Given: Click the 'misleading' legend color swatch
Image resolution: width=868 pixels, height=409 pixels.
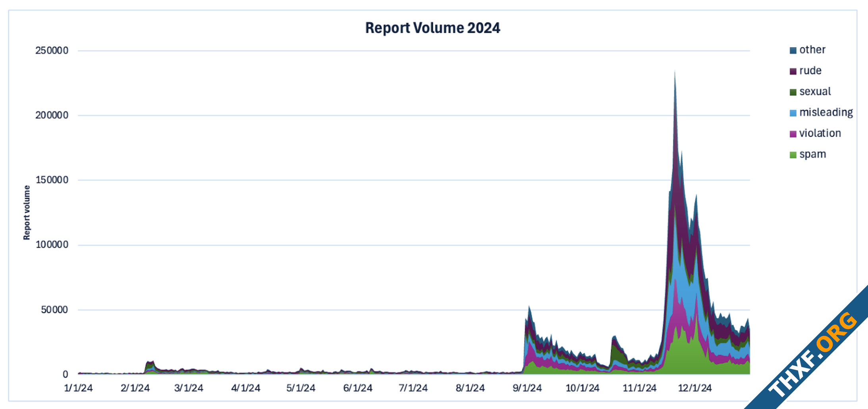Looking at the screenshot, I should (793, 113).
